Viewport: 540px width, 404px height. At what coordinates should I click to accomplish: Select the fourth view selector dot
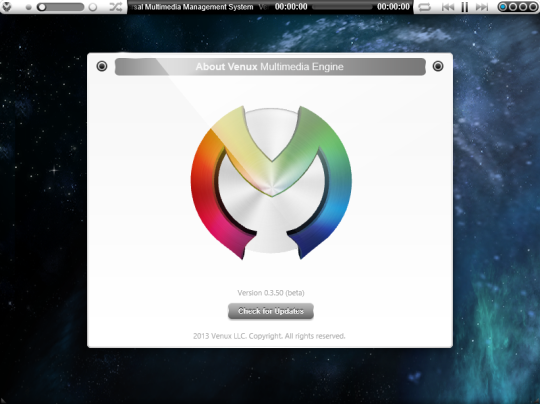(x=533, y=7)
